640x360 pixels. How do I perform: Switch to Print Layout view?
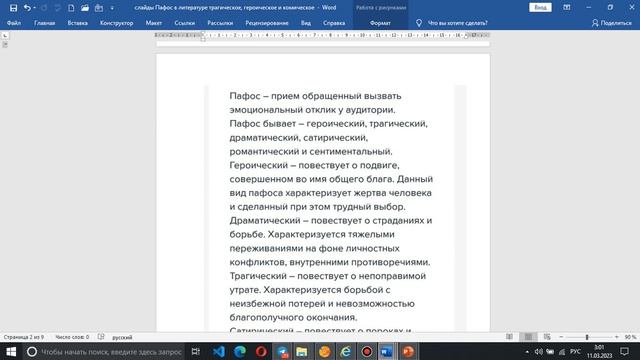[528, 337]
